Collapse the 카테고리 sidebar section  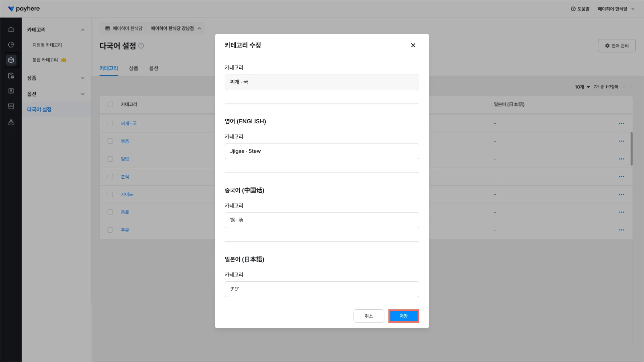83,30
